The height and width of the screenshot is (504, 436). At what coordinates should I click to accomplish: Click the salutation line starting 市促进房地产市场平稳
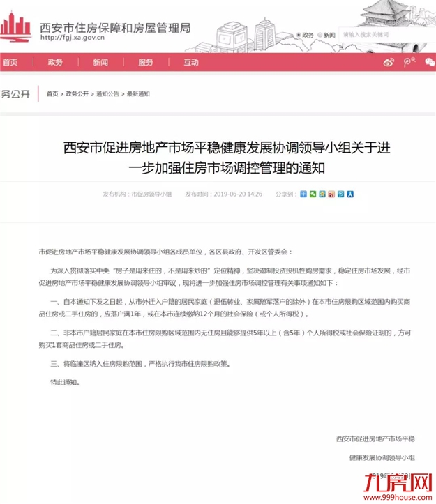tap(166, 252)
